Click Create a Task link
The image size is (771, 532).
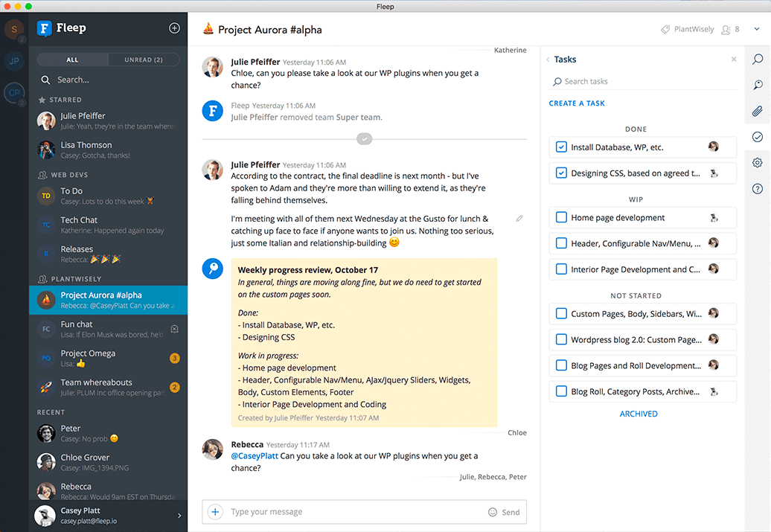click(577, 103)
